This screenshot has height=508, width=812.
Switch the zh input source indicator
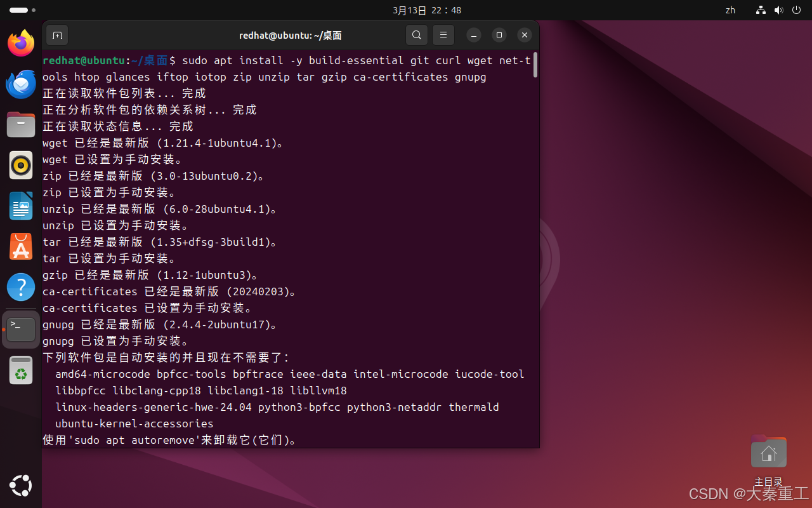point(730,10)
